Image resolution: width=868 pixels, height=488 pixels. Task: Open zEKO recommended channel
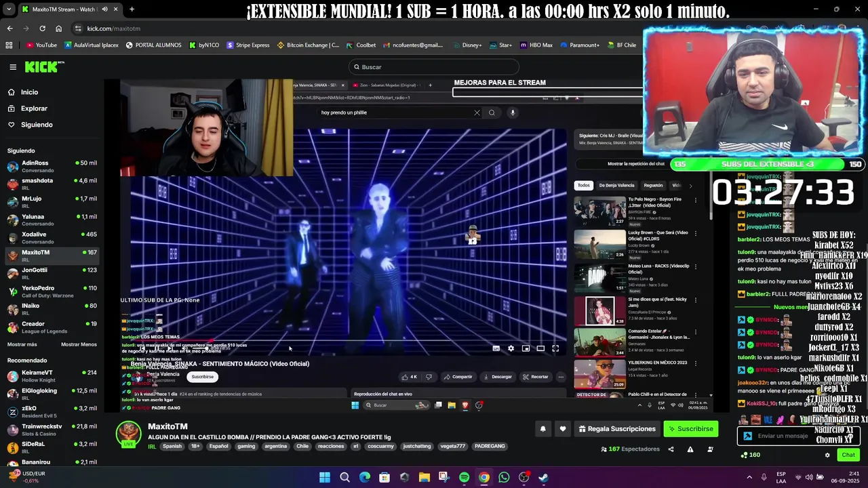(x=52, y=411)
